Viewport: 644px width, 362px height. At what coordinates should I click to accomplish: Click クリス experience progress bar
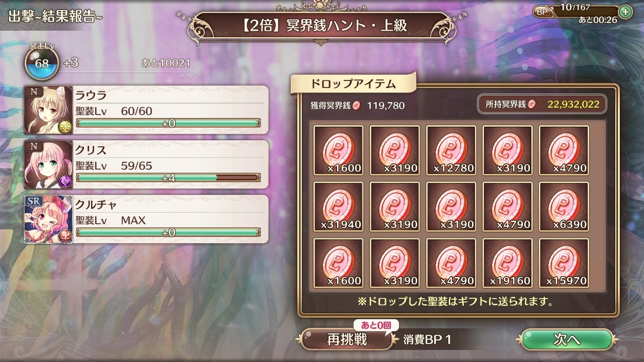168,177
